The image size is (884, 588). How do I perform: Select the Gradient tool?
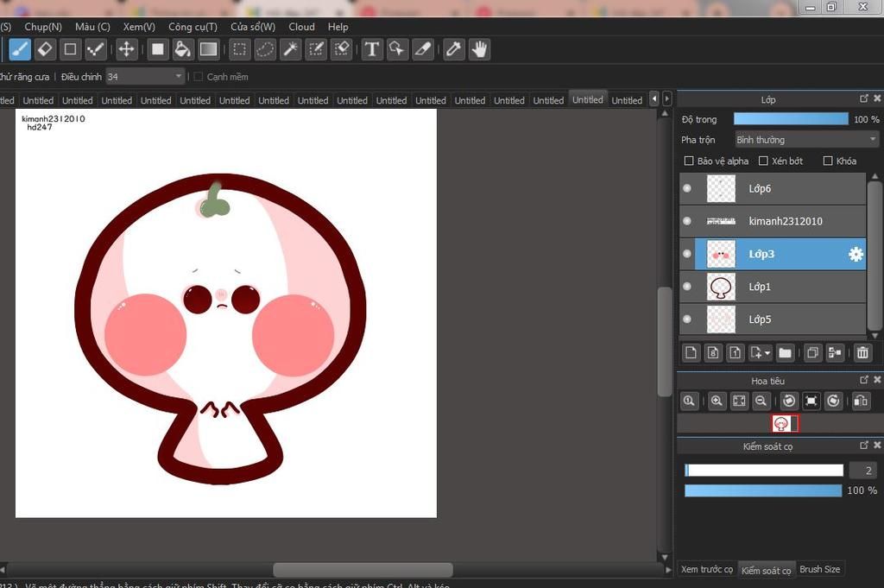click(x=208, y=49)
